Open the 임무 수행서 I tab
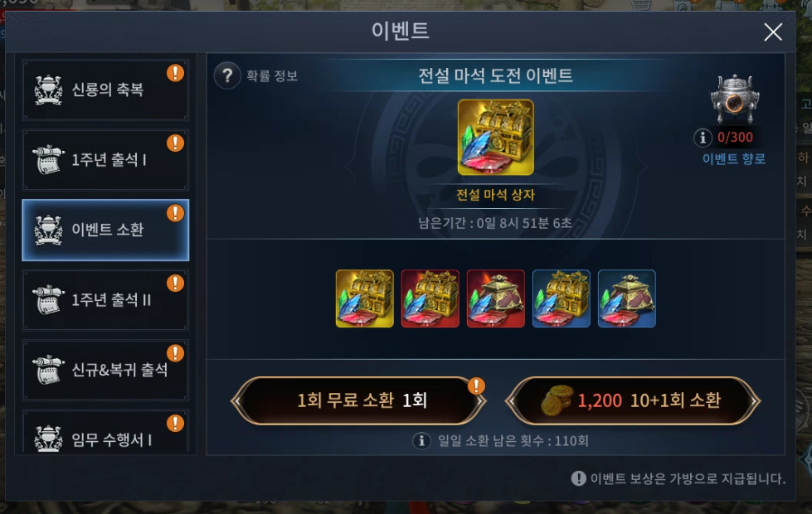This screenshot has height=514, width=812. pyautogui.click(x=105, y=433)
